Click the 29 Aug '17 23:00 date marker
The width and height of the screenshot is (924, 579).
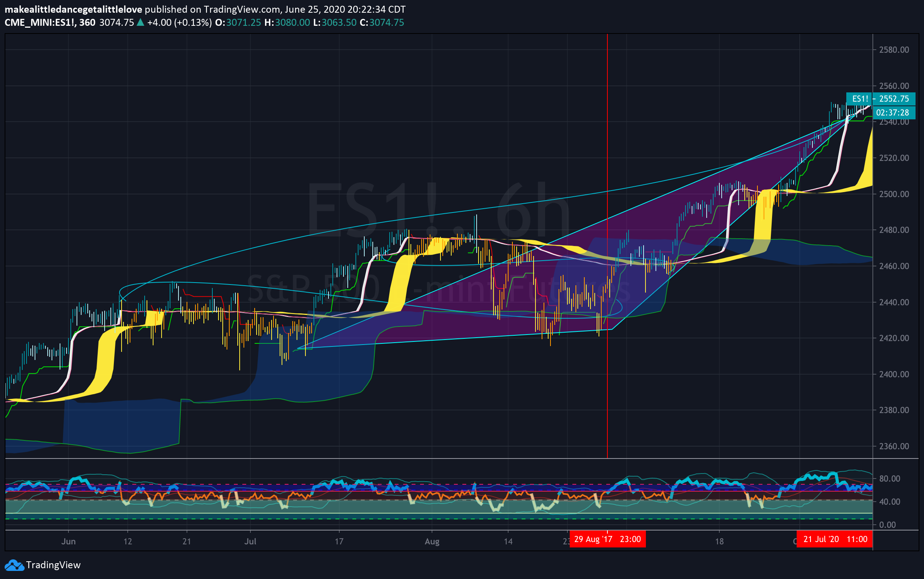607,539
